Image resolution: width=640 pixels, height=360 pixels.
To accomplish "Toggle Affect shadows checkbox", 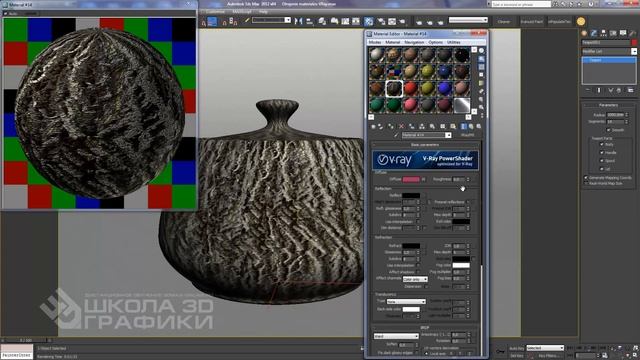I will [418, 272].
